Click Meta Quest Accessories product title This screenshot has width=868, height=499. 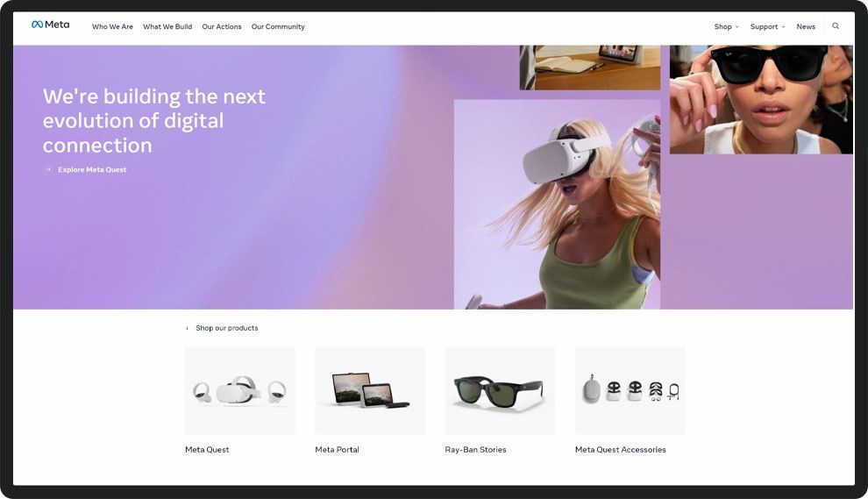(621, 450)
